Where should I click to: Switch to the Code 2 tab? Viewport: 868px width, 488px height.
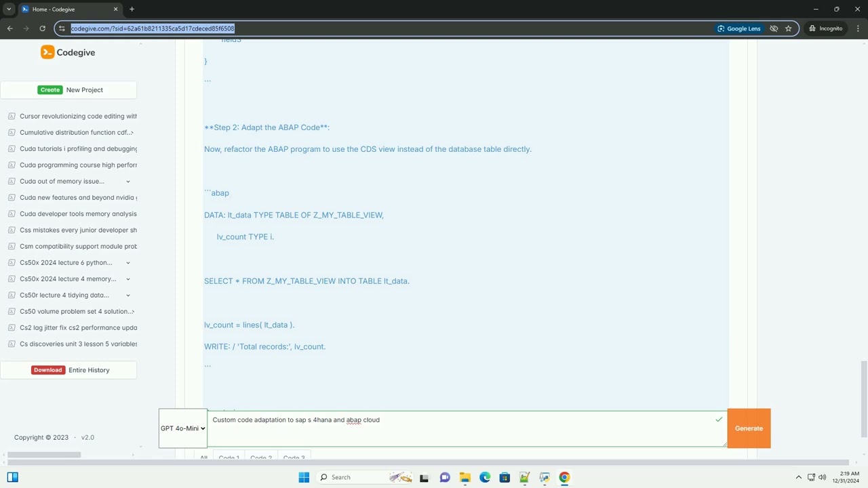pyautogui.click(x=261, y=458)
